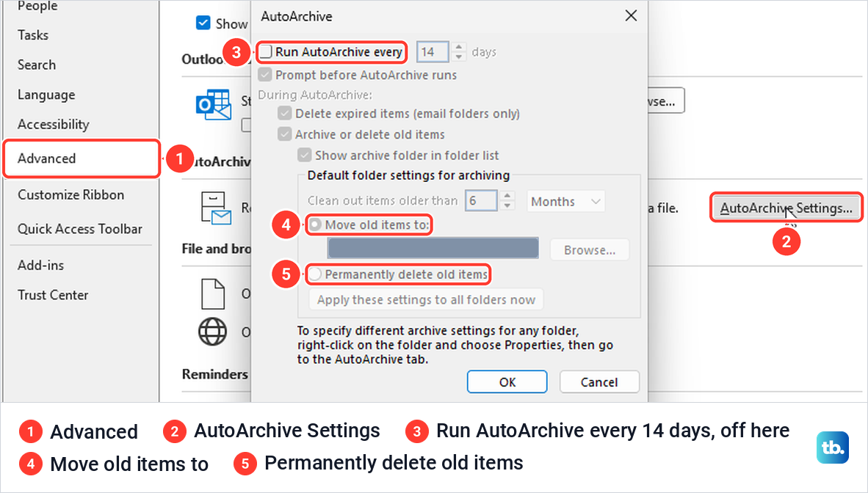Screen dimensions: 868x493
Task: Decrease the clean out age value
Action: (x=507, y=206)
